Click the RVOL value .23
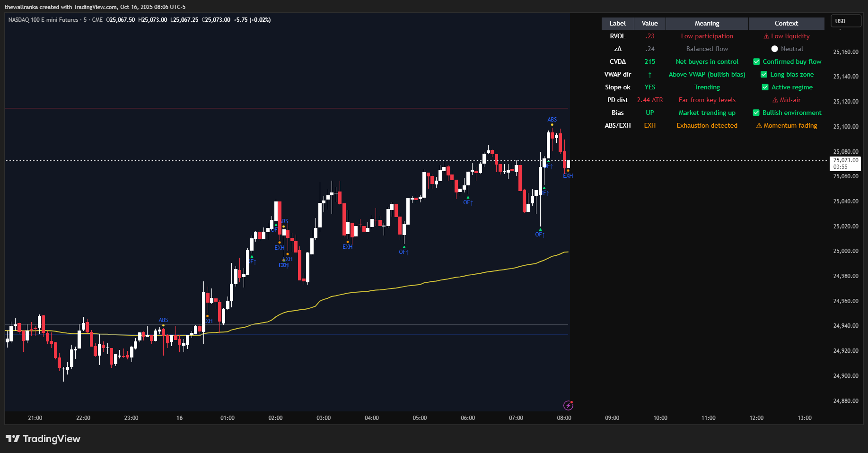The image size is (868, 453). (x=650, y=36)
